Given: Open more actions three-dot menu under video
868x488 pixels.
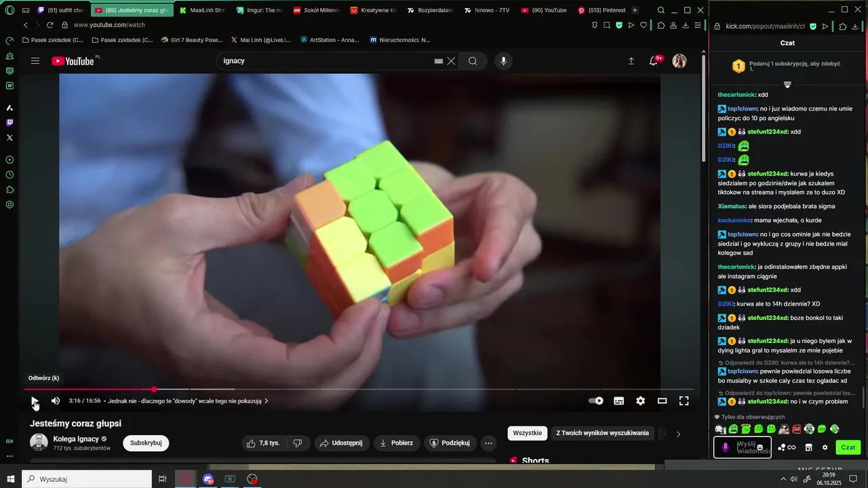Looking at the screenshot, I should click(489, 443).
